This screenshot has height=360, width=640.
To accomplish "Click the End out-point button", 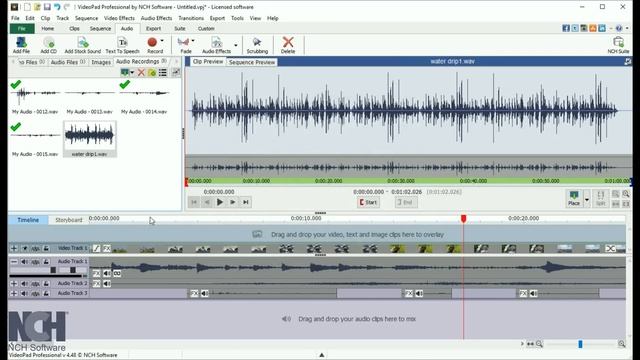I will (x=406, y=202).
